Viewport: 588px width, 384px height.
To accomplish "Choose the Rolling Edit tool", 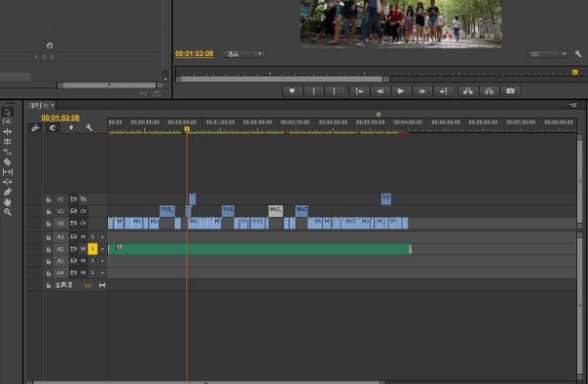I will pyautogui.click(x=8, y=141).
